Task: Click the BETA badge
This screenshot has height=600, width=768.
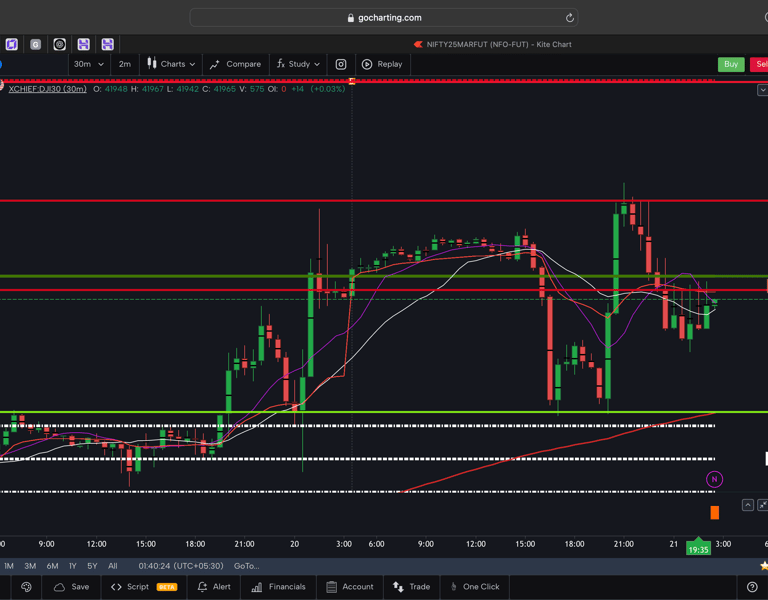Action: click(x=167, y=587)
